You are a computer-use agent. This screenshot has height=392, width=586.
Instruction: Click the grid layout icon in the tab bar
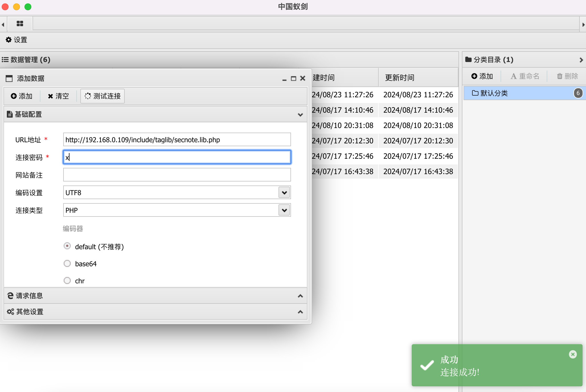click(x=20, y=24)
